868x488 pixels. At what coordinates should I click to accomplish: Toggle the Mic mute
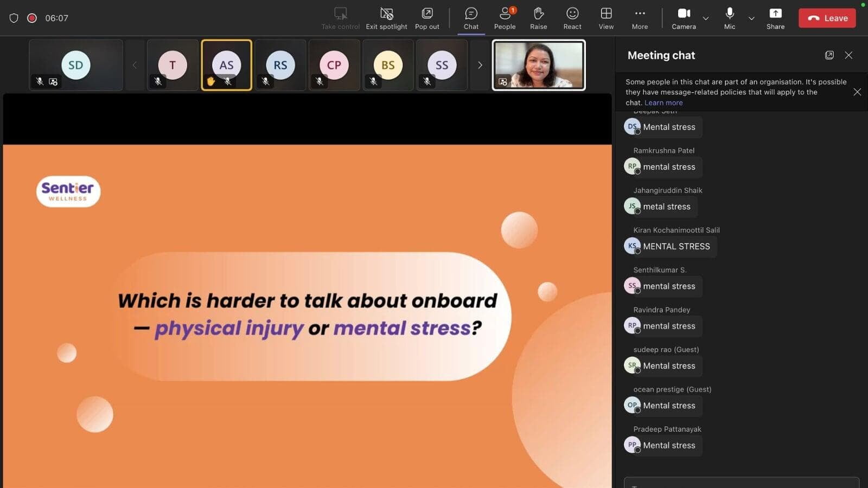(730, 18)
